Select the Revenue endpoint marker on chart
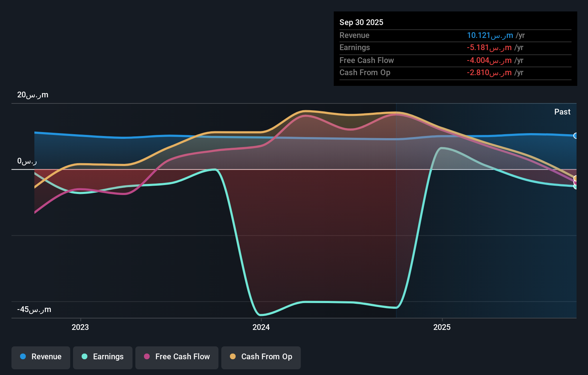Viewport: 588px width, 375px height. pos(575,136)
